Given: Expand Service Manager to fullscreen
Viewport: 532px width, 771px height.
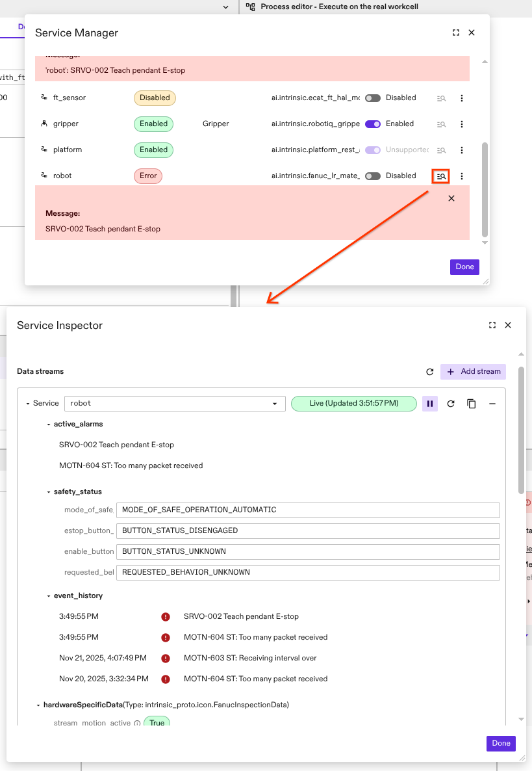Looking at the screenshot, I should click(455, 33).
